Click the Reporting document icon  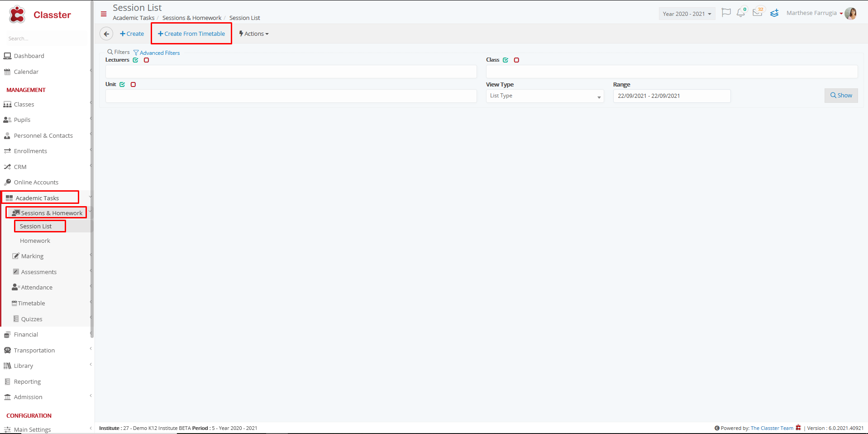pos(7,382)
